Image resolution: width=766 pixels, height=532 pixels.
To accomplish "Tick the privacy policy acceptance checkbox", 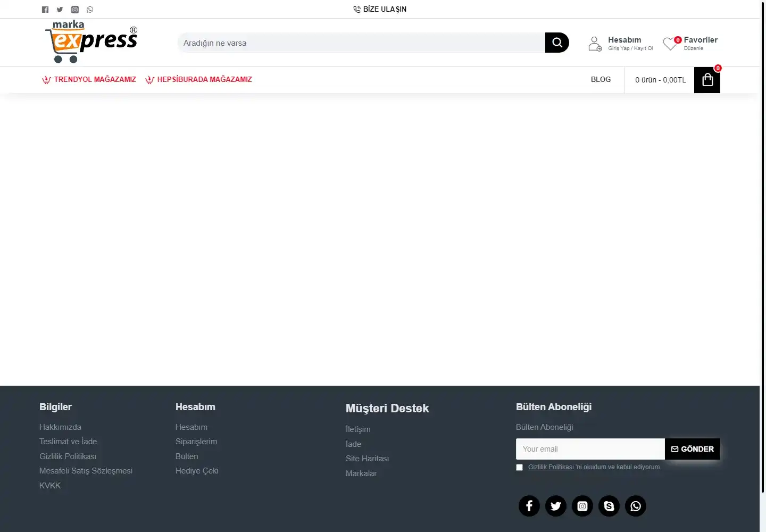I will (520, 468).
